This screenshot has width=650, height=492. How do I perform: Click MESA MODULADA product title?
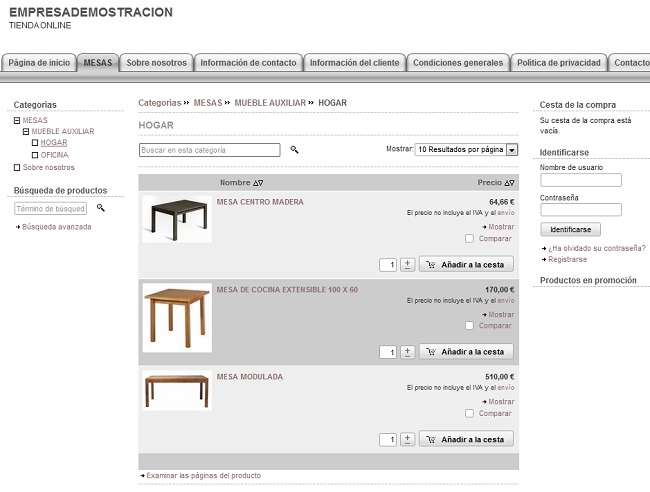point(250,377)
